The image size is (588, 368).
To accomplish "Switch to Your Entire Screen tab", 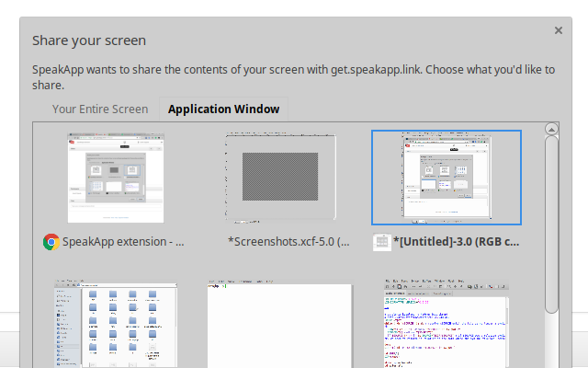I will 100,109.
